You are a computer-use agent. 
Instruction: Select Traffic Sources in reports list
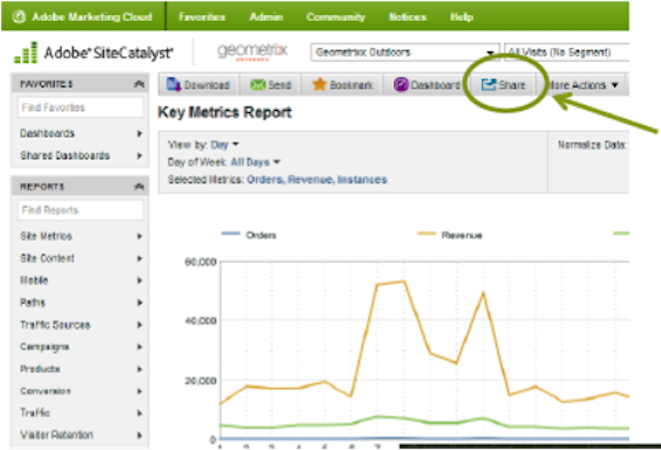[x=55, y=325]
